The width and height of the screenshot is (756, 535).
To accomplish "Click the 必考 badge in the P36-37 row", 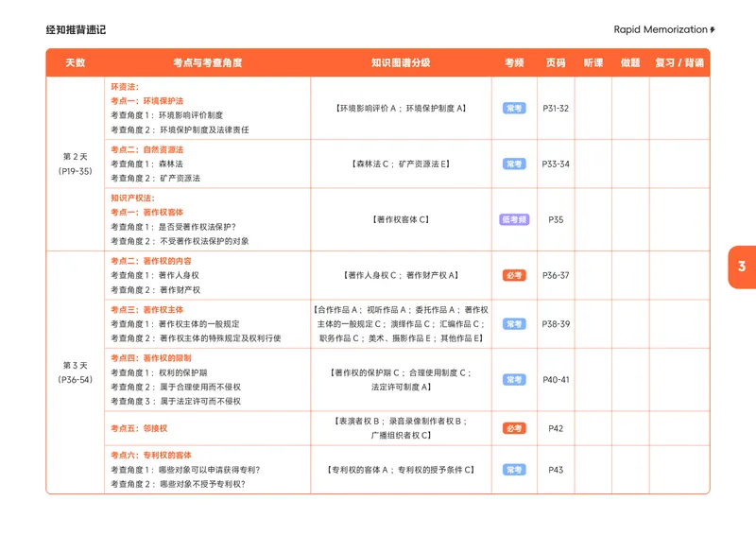I will click(514, 275).
